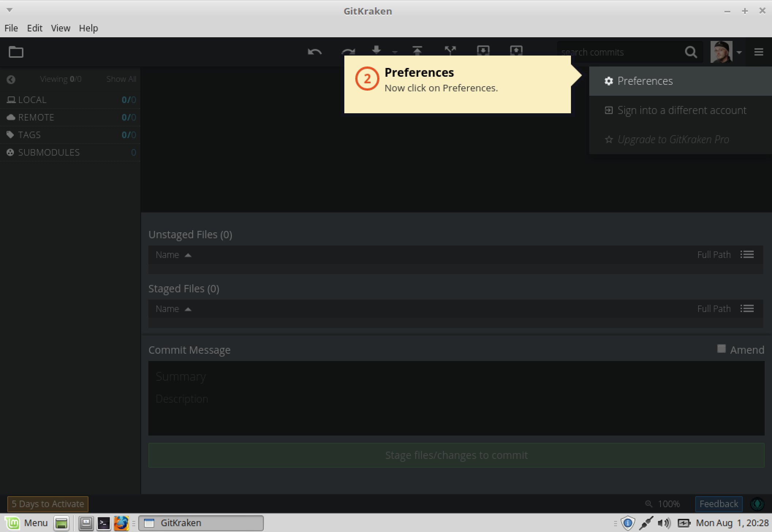Click the search magnifier icon
This screenshot has width=772, height=532.
691,52
